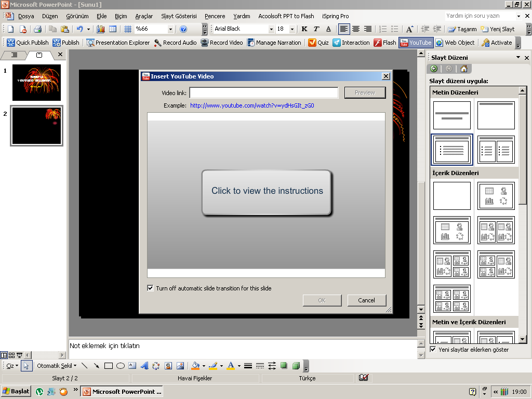Open Presentation Explorer from iSpring toolbar

click(x=90, y=43)
